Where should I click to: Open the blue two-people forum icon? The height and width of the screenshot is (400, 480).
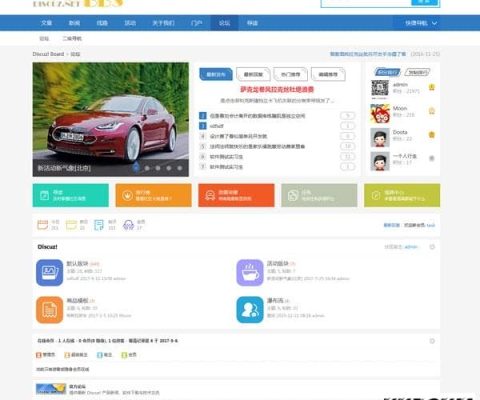250,310
